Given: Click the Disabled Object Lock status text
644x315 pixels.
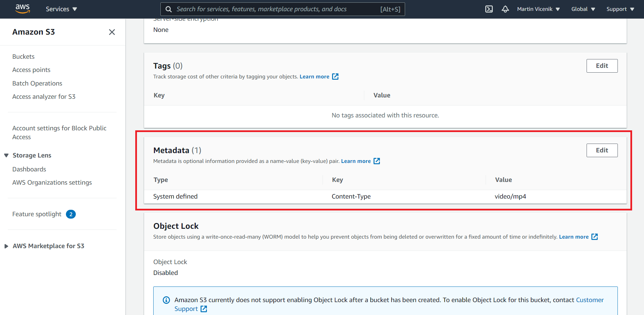Looking at the screenshot, I should point(166,273).
